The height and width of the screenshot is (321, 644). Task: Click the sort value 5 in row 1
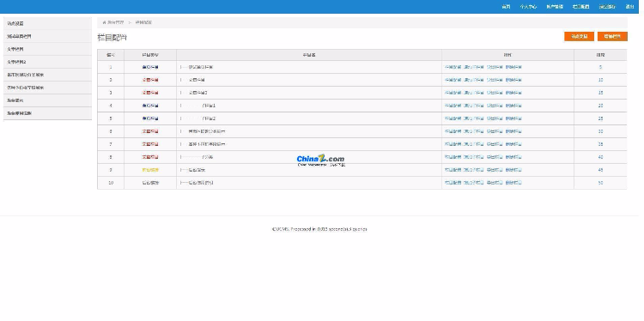coord(600,67)
